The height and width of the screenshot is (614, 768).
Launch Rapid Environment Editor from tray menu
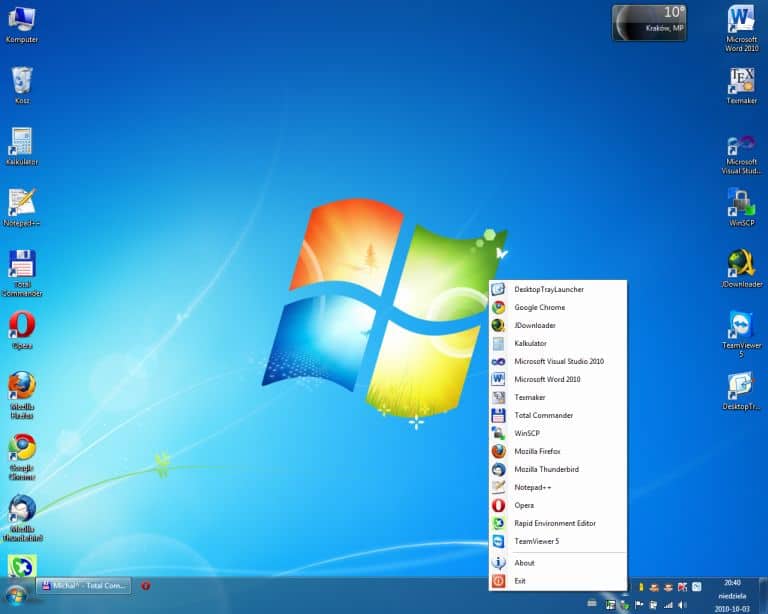pyautogui.click(x=558, y=523)
